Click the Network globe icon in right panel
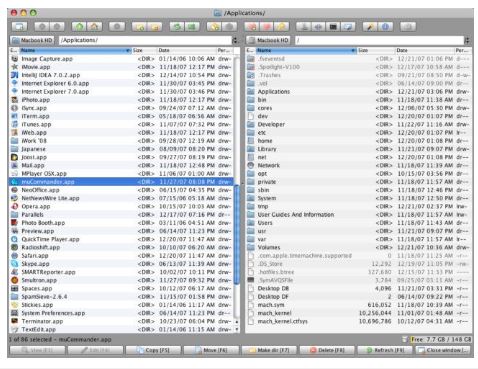This screenshot has height=369, width=478. click(x=251, y=165)
